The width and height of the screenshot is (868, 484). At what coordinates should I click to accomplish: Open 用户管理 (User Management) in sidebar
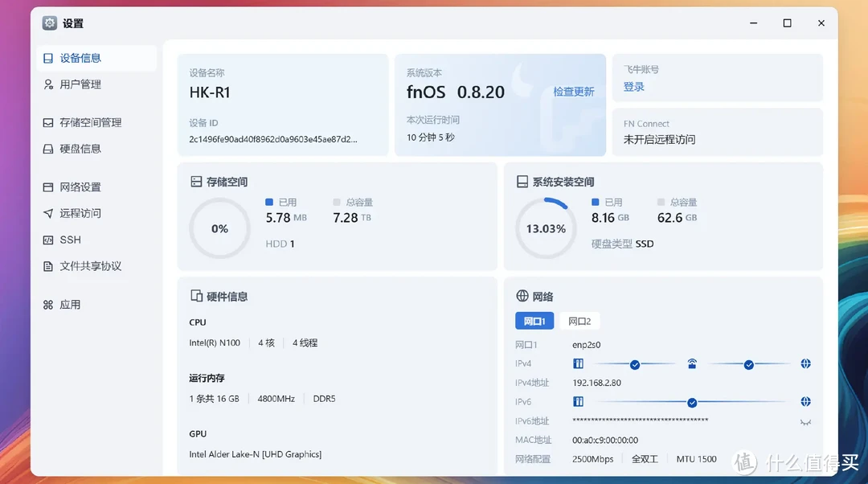point(80,84)
